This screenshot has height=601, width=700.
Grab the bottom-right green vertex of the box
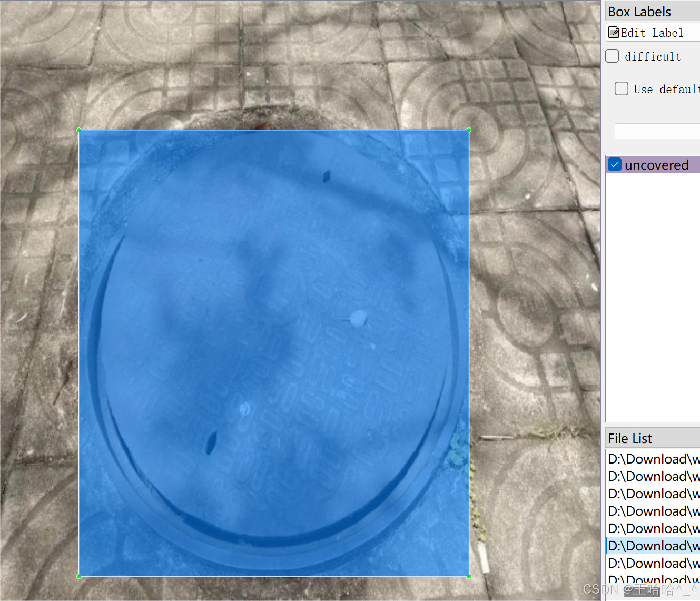click(x=469, y=576)
